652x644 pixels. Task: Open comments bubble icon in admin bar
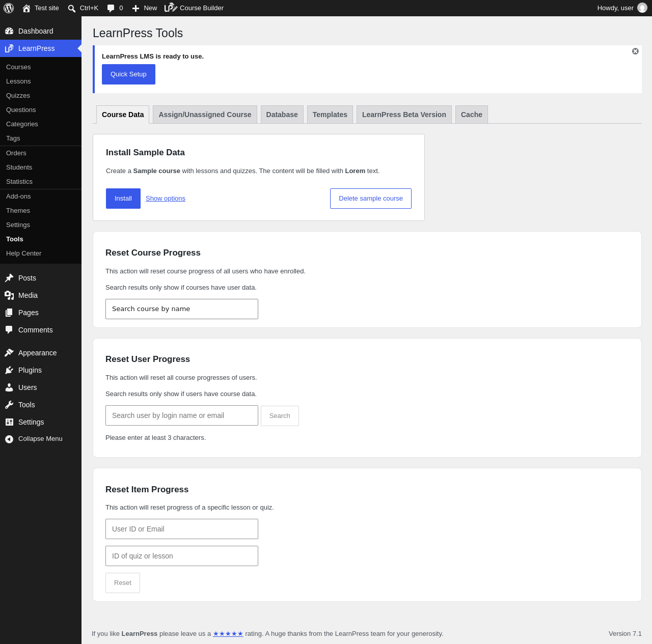click(x=111, y=8)
